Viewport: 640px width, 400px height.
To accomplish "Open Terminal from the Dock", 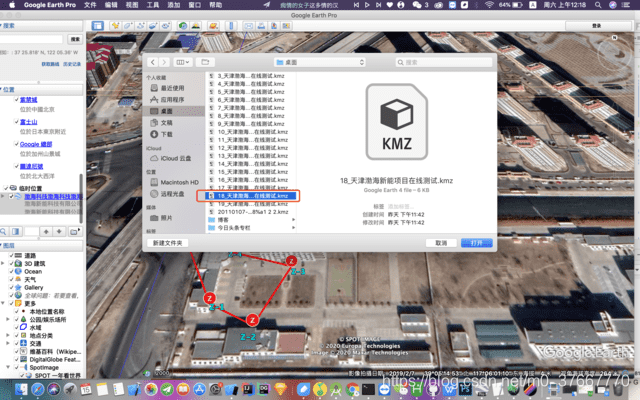I will click(369, 389).
